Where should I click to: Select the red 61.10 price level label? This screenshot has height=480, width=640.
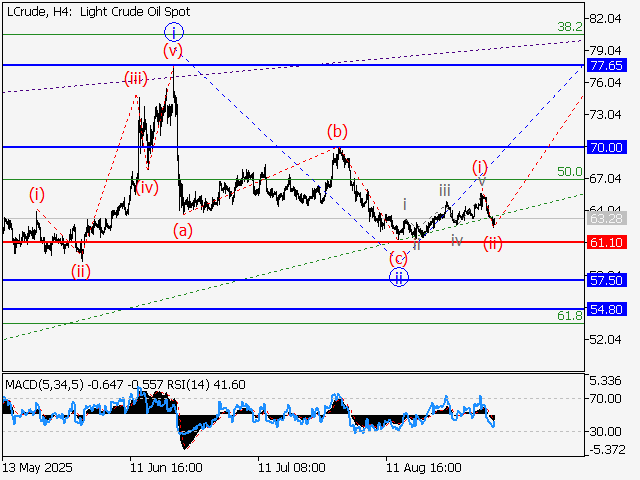pyautogui.click(x=606, y=242)
